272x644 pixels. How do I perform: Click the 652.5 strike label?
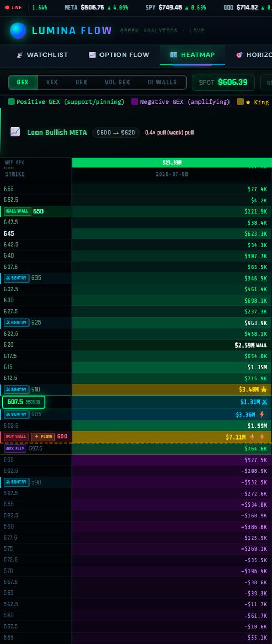[11, 200]
